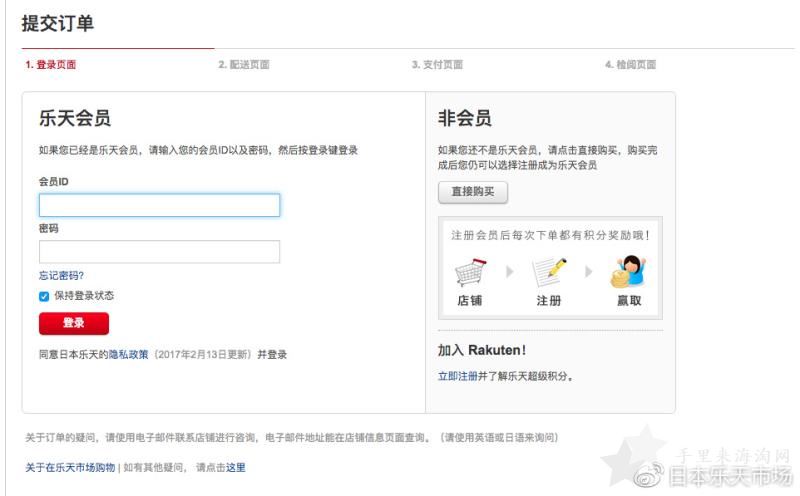Open the 隐私政策 link
This screenshot has height=496, width=800.
pos(129,354)
